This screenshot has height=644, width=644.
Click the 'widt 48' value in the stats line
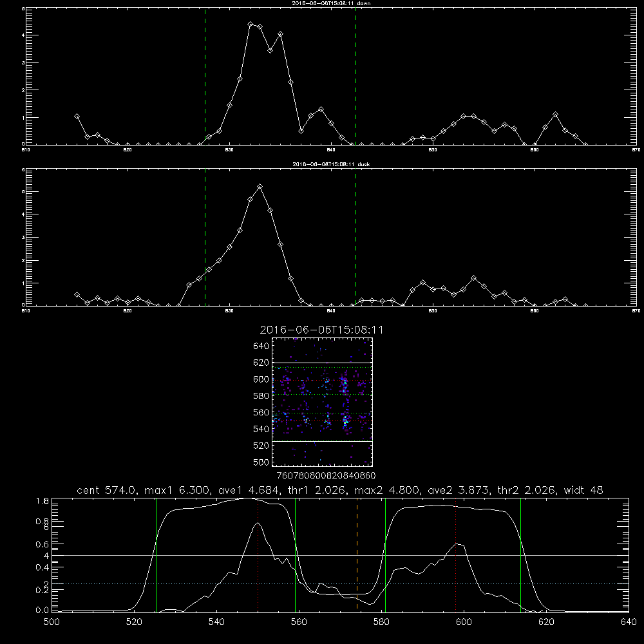coord(583,490)
